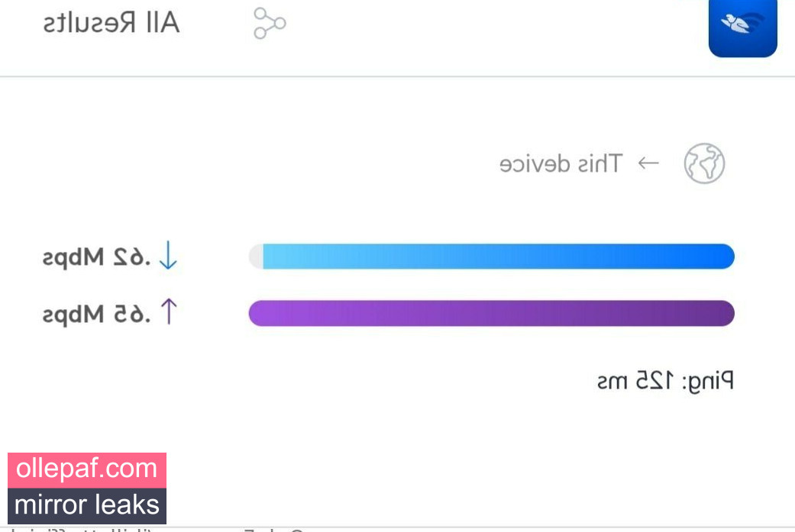The image size is (795, 532).
Task: Click the Ping 125 ms reading
Action: click(665, 381)
